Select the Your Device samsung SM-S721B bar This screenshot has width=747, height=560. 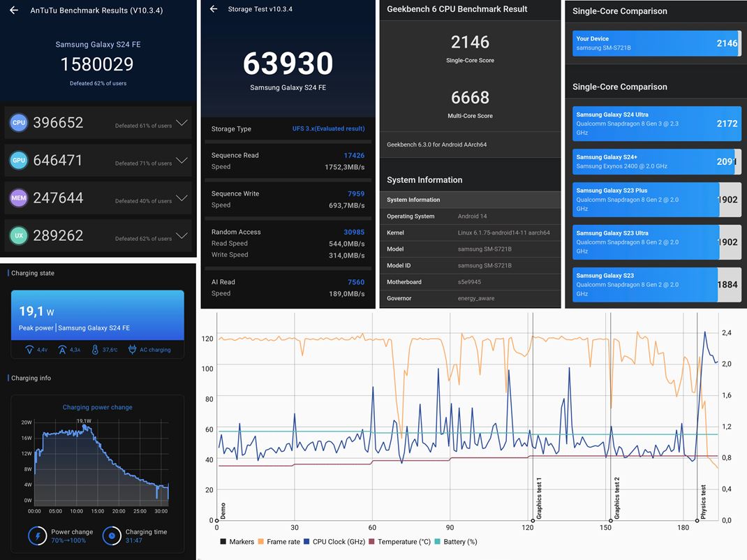click(x=656, y=43)
